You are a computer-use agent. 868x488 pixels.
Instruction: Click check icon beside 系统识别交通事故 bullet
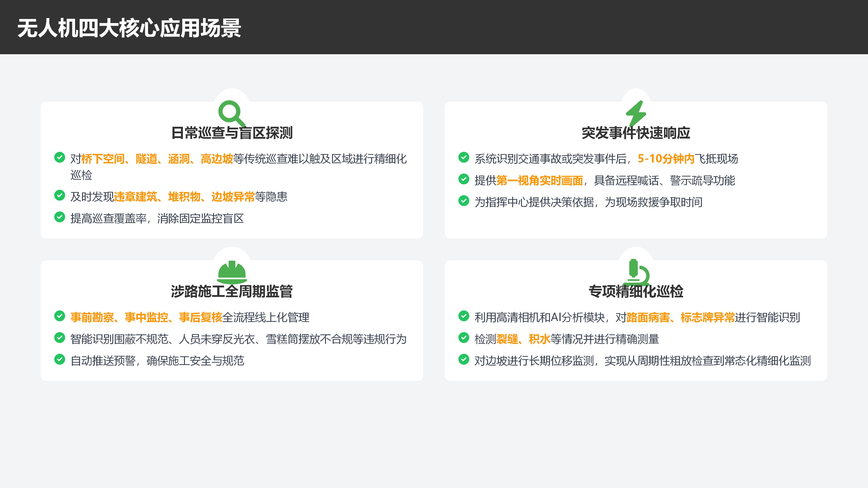click(x=464, y=157)
